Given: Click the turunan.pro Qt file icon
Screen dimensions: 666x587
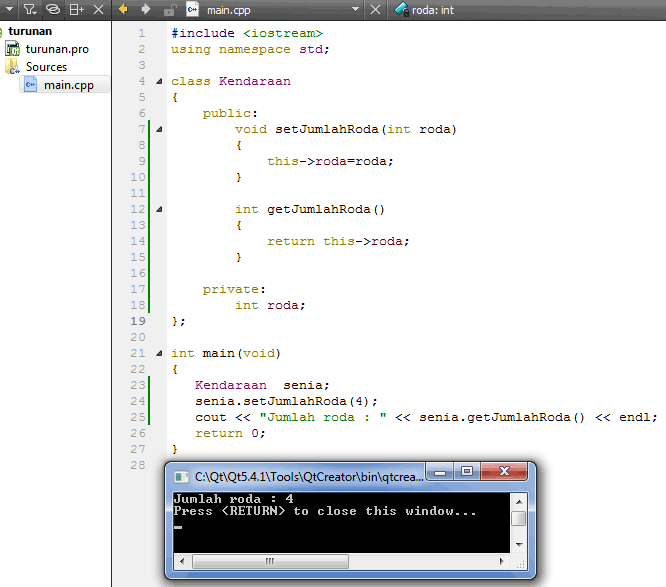Looking at the screenshot, I should coord(13,49).
